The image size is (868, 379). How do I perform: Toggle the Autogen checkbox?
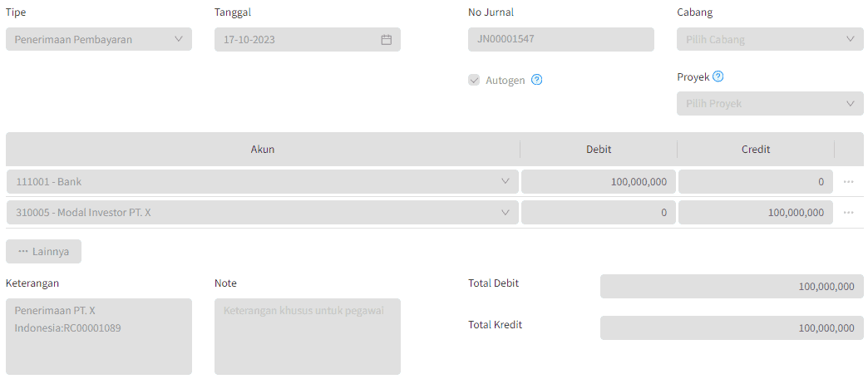click(474, 81)
